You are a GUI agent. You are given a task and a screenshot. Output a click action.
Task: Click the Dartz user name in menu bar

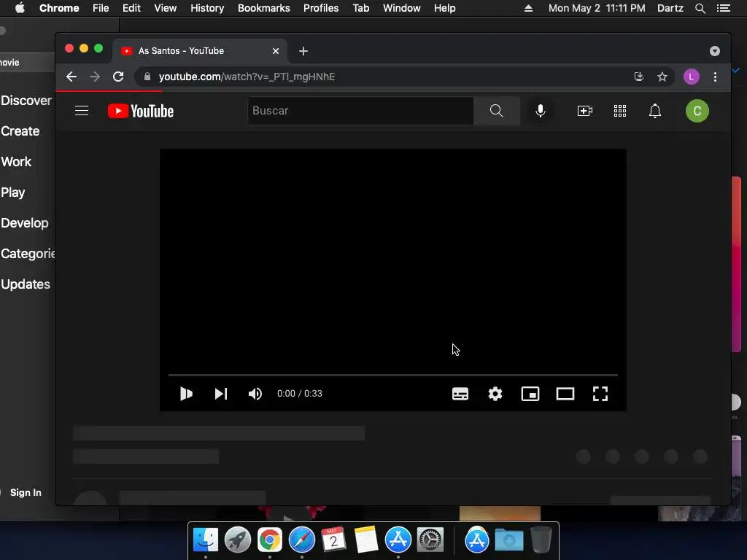coord(670,8)
